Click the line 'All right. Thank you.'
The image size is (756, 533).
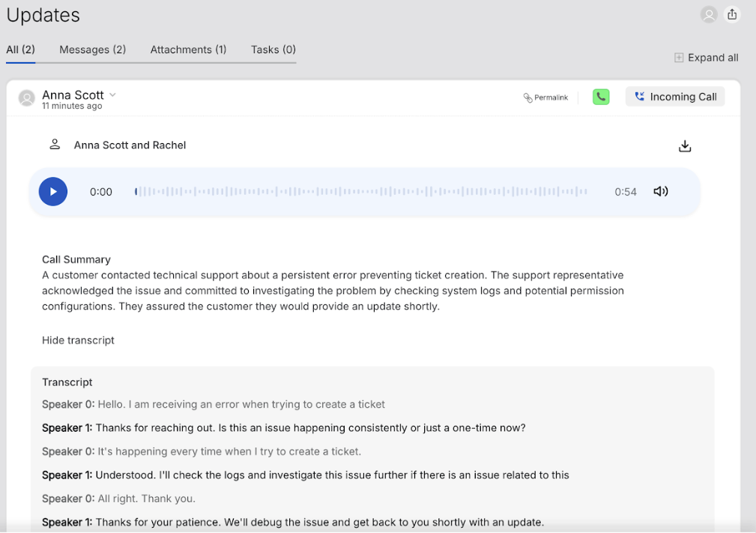point(118,499)
